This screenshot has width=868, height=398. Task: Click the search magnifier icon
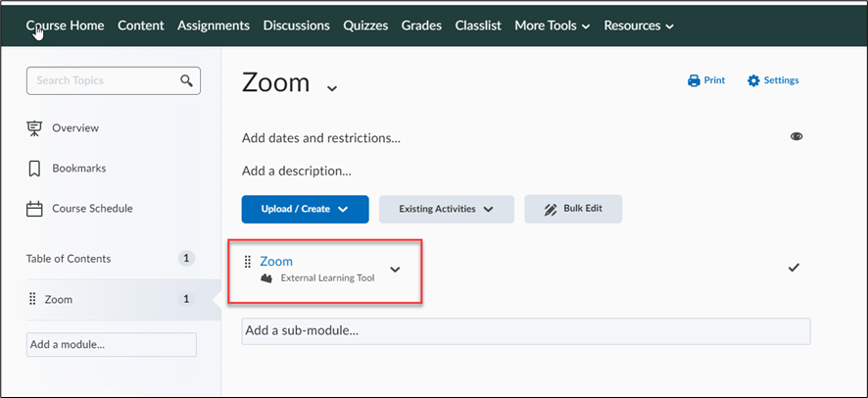point(186,80)
